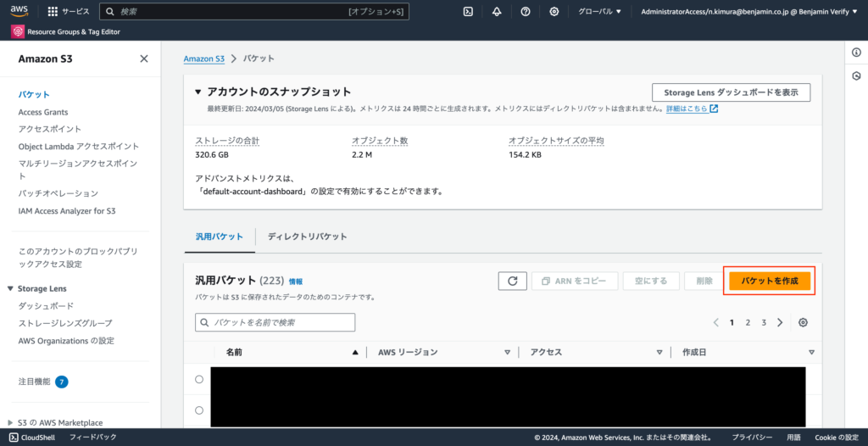Open the サービス grid menu icon
Image resolution: width=868 pixels, height=446 pixels.
53,12
